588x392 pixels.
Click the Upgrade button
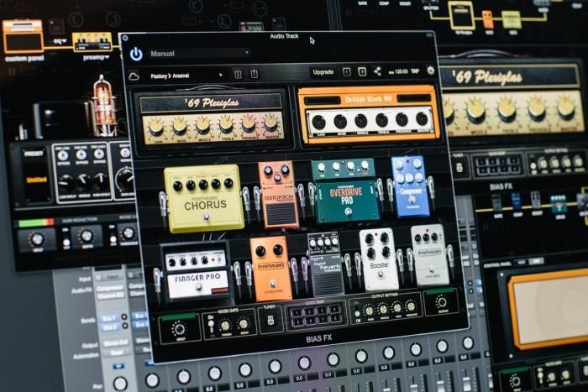pos(323,71)
